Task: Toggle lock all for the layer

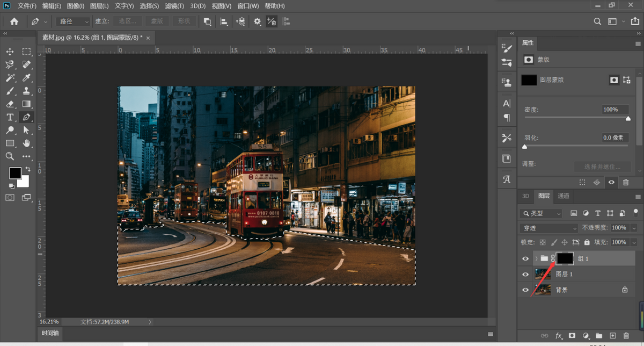Action: point(587,242)
